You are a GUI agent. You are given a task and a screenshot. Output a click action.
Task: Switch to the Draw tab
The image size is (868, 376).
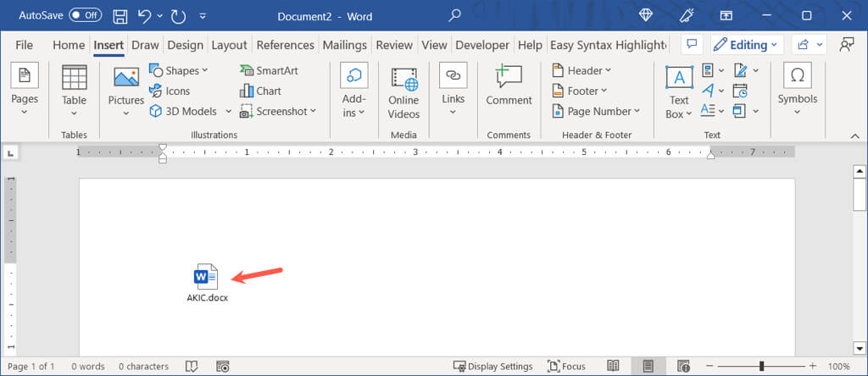146,45
